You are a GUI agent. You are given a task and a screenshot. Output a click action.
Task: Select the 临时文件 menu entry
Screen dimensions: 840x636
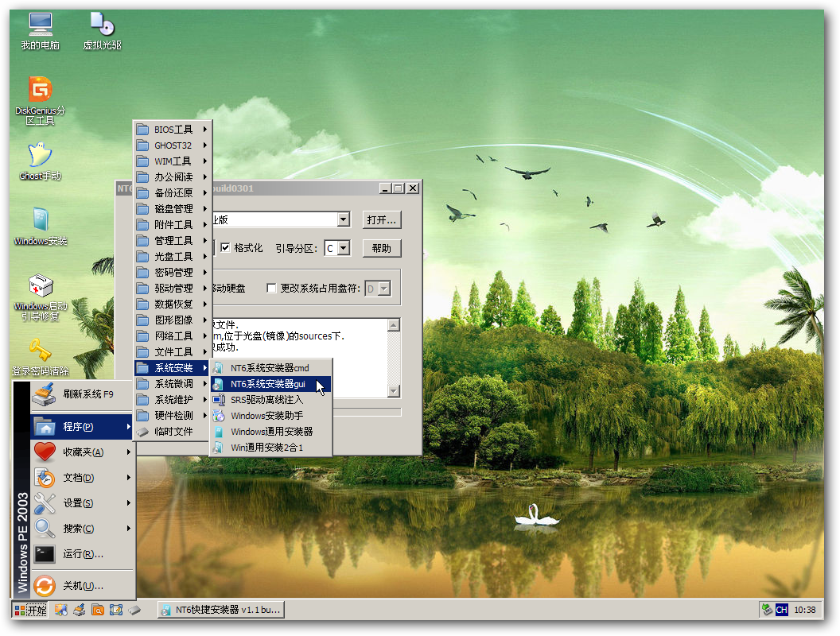pos(172,432)
